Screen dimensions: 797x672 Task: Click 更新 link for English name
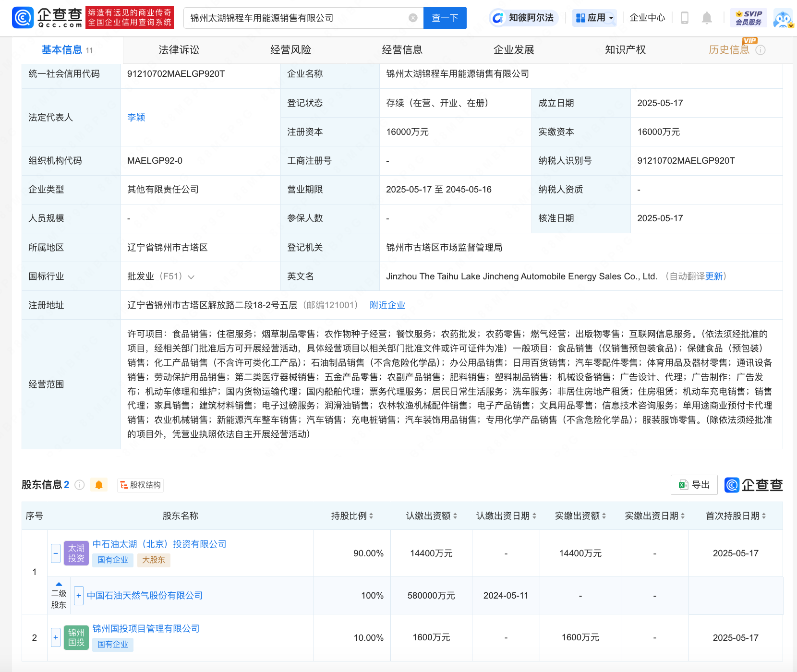pos(714,276)
